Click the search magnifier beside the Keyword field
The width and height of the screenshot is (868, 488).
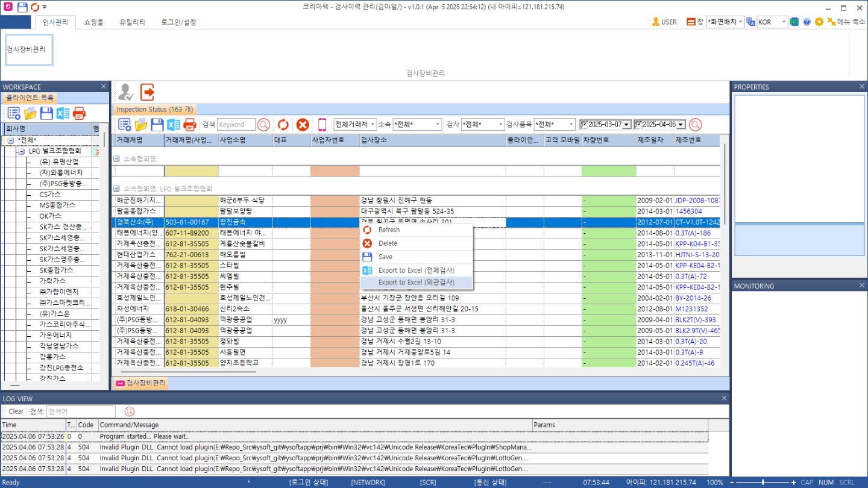pos(263,125)
